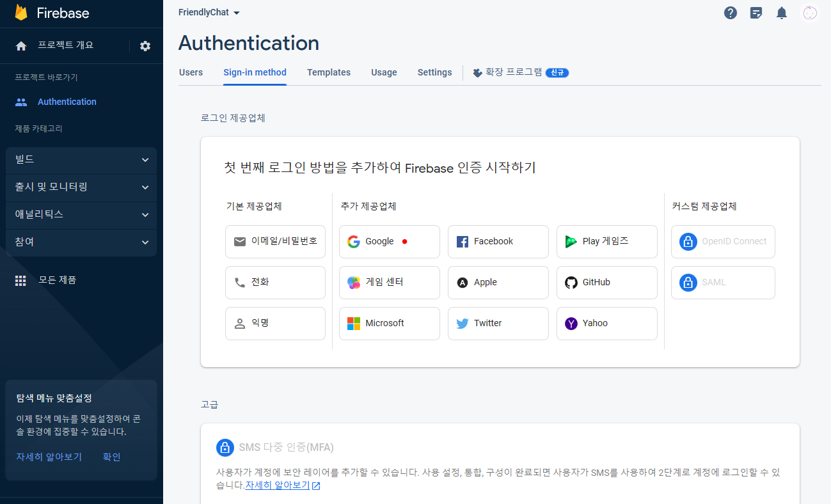Click 확인 in navigation menu card

click(x=111, y=457)
